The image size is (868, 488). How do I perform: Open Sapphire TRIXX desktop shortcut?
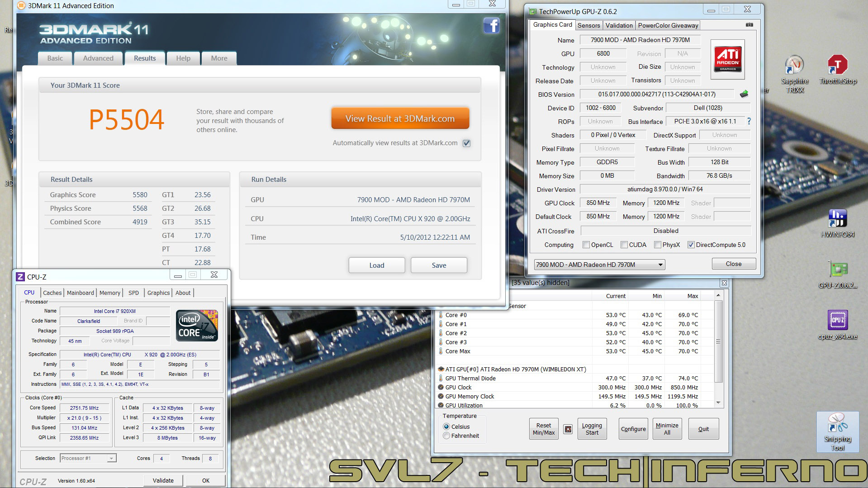[795, 74]
